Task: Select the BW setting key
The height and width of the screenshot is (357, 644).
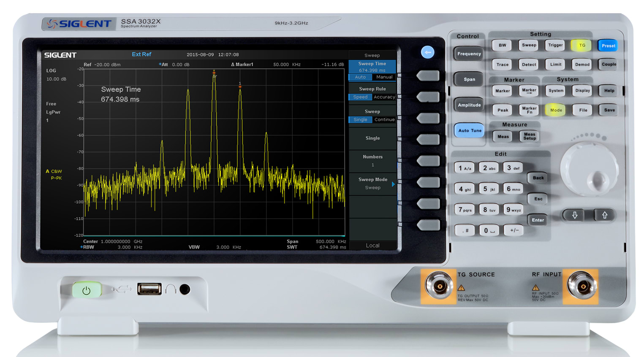Action: click(502, 46)
